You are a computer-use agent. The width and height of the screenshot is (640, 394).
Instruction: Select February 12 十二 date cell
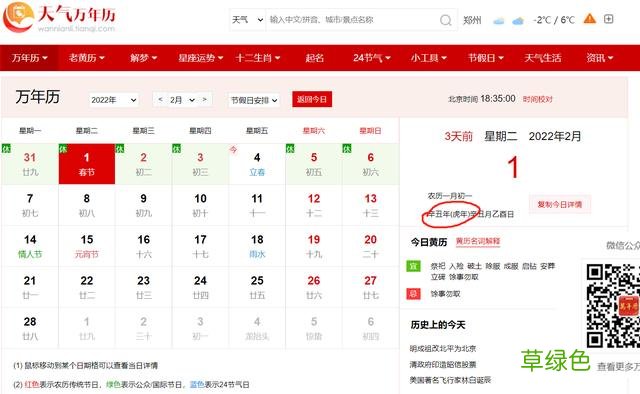(314, 205)
